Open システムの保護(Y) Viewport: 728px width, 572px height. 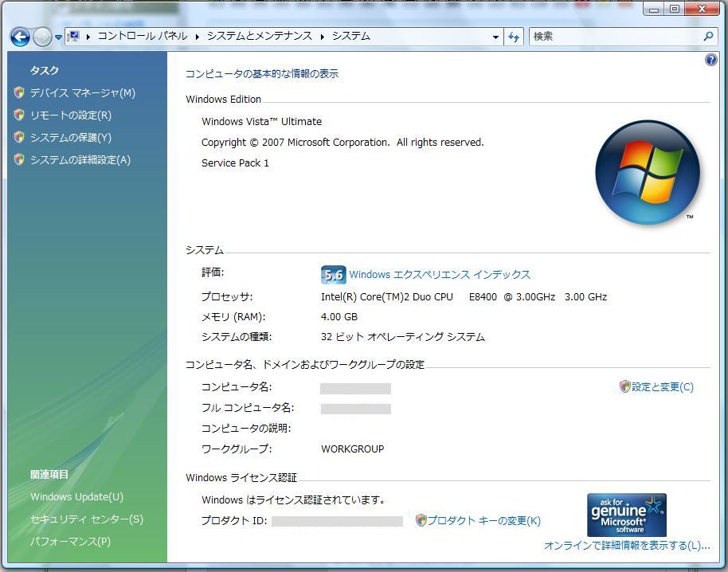coord(71,138)
